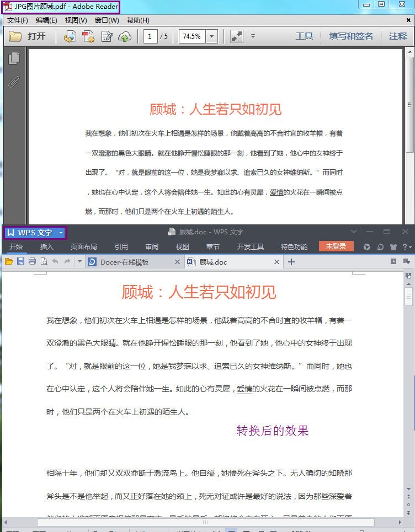Click the 74.5% zoom value field
Image resolution: width=415 pixels, height=532 pixels.
coord(192,36)
